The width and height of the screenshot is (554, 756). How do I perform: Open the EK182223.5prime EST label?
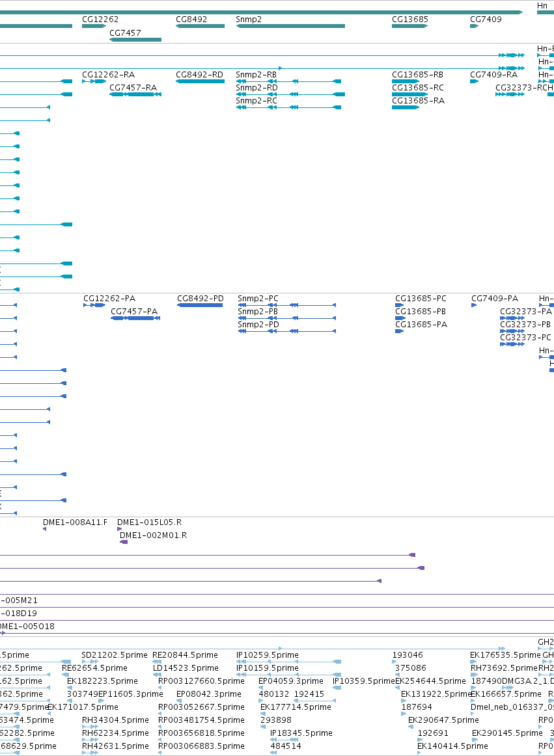coord(102,681)
